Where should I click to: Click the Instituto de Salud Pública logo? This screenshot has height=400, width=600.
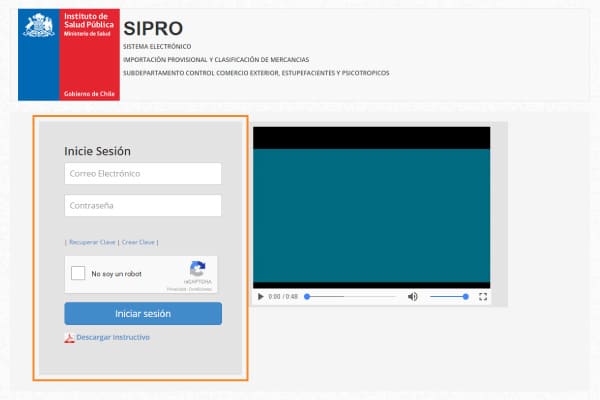(x=68, y=54)
